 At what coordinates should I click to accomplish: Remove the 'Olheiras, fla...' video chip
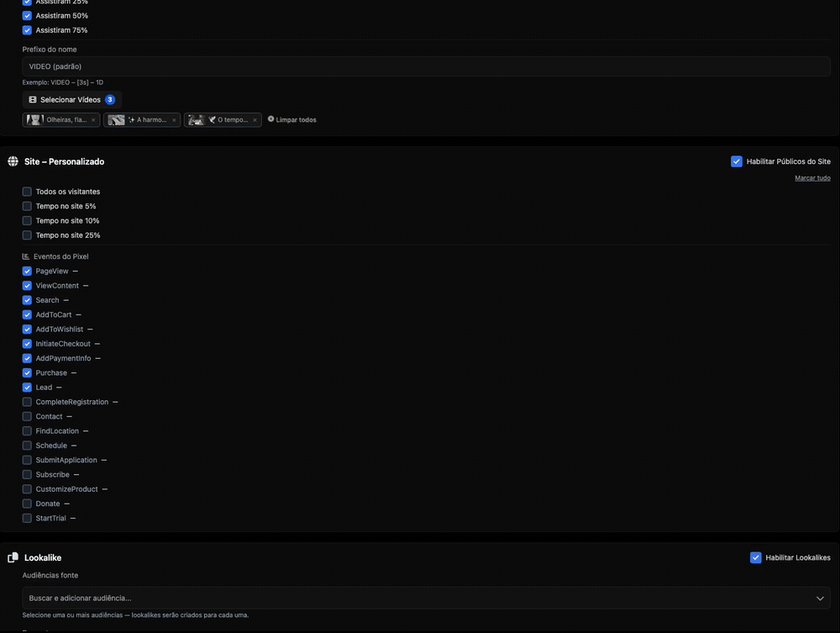pos(93,120)
